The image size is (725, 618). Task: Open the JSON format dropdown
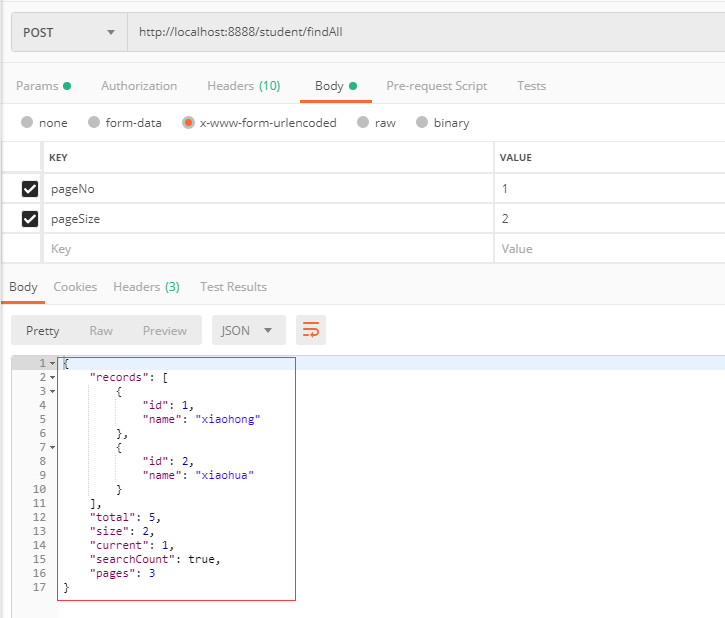pos(249,330)
